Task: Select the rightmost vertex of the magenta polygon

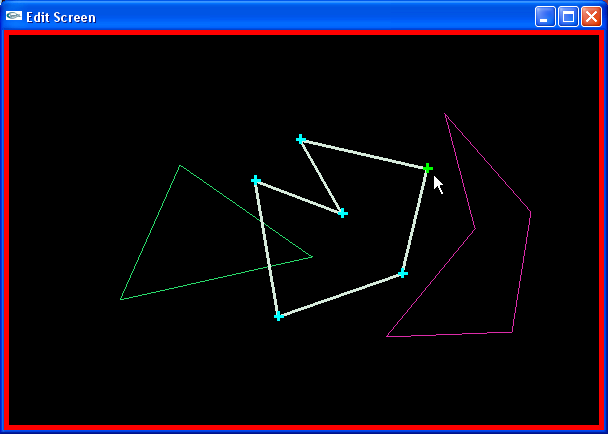Action: 530,212
